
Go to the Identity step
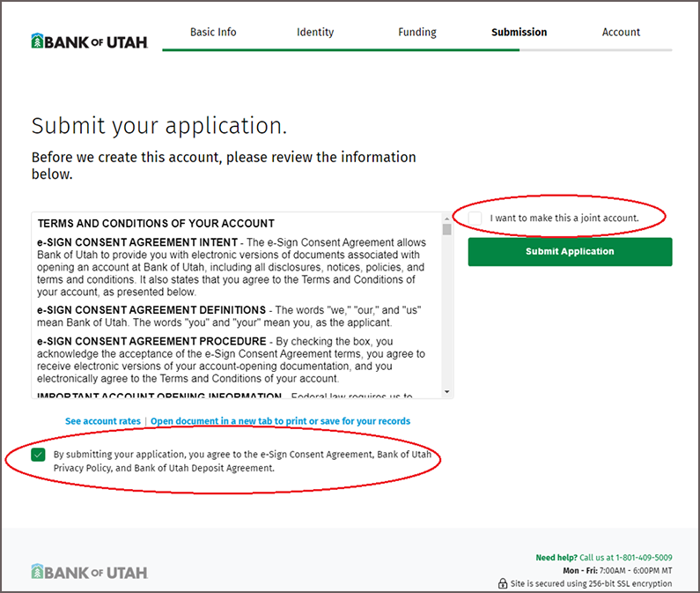315,33
